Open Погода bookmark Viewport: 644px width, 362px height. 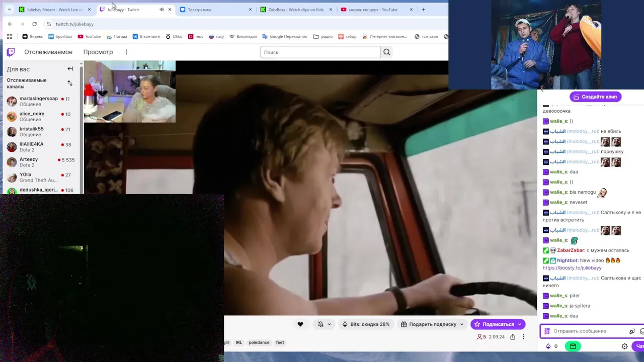[x=117, y=36]
